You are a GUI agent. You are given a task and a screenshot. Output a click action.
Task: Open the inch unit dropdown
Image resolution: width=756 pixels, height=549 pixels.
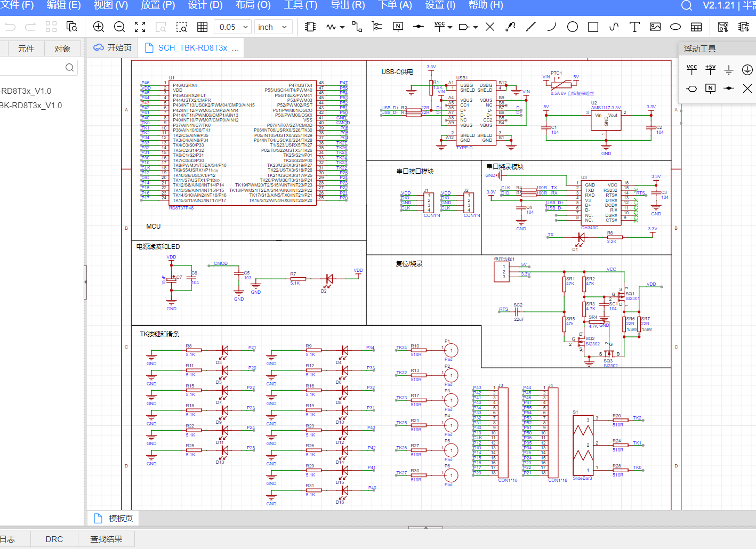point(272,27)
